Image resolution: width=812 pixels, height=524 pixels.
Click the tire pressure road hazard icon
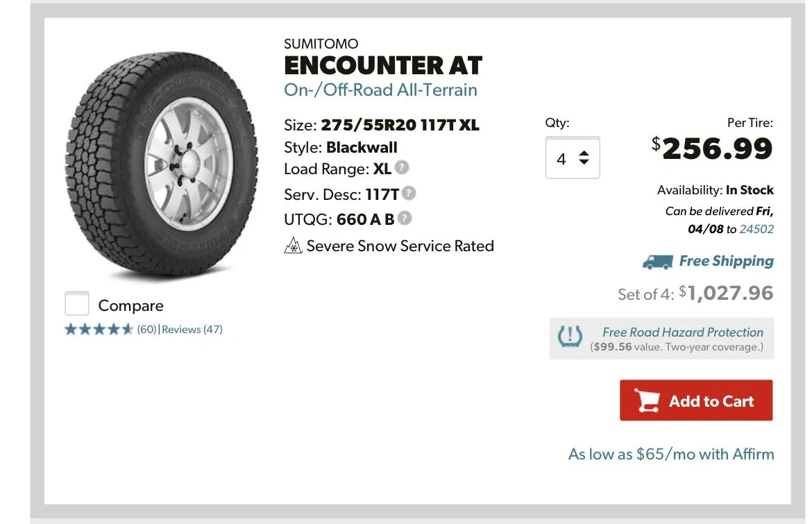[570, 337]
